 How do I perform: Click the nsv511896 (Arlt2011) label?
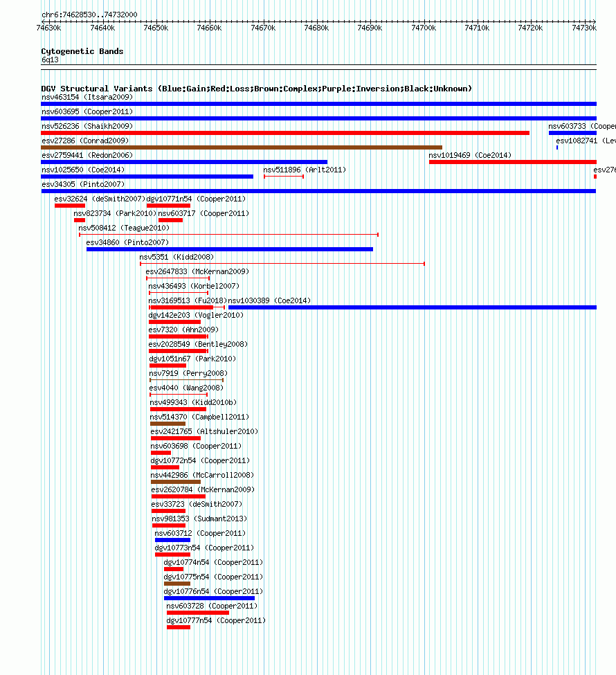(305, 170)
